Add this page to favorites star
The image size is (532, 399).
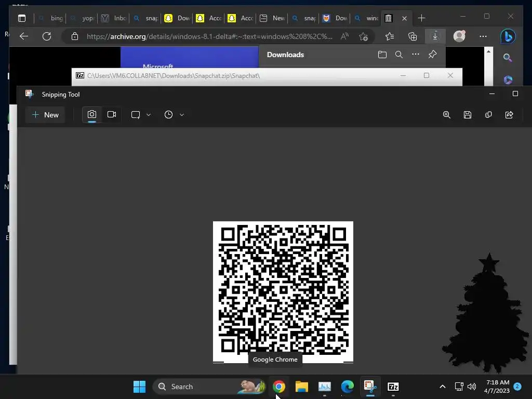[363, 36]
